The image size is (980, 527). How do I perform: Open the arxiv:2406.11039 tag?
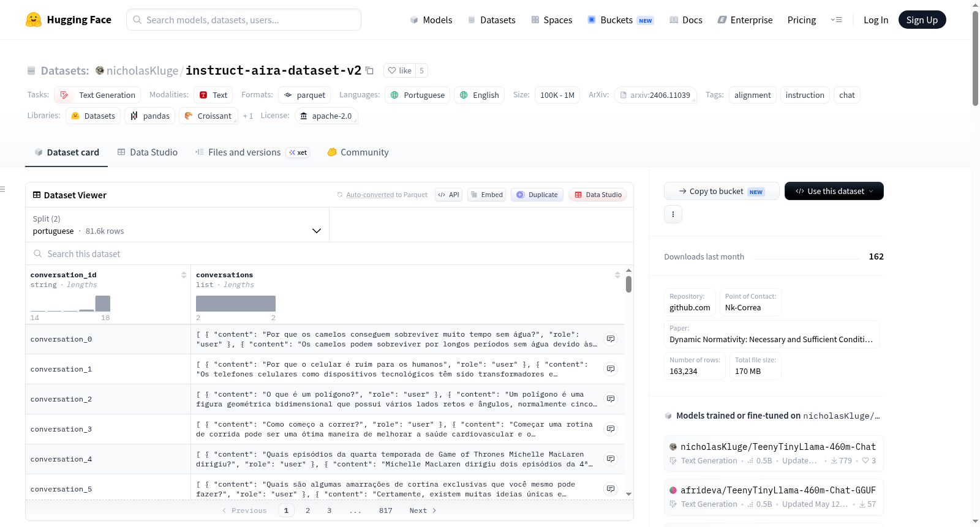(655, 95)
